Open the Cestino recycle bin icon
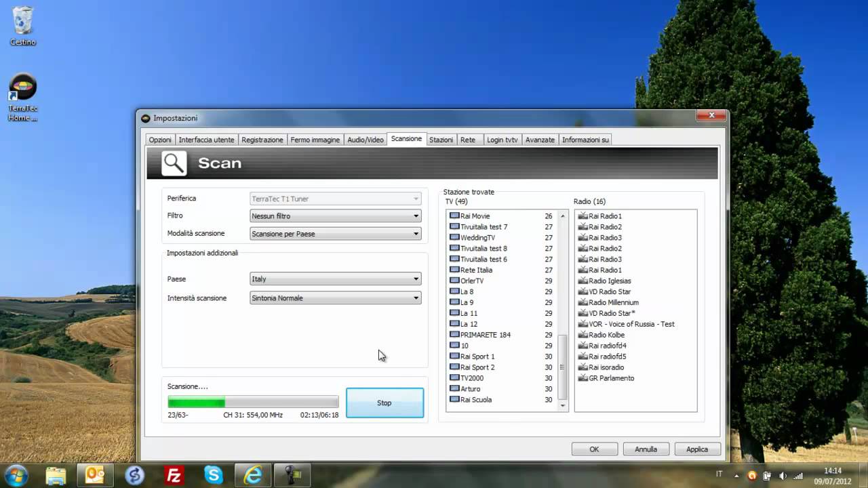 [22, 26]
